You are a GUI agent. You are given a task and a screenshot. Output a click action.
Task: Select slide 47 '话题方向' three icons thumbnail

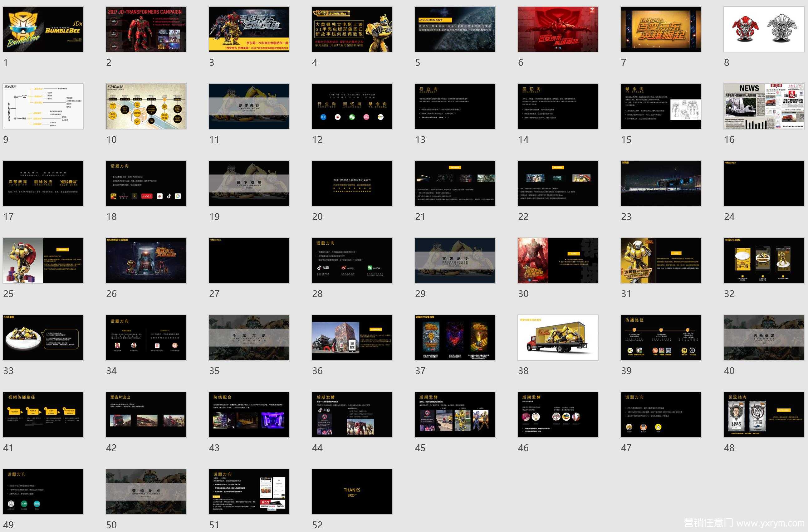coord(661,415)
